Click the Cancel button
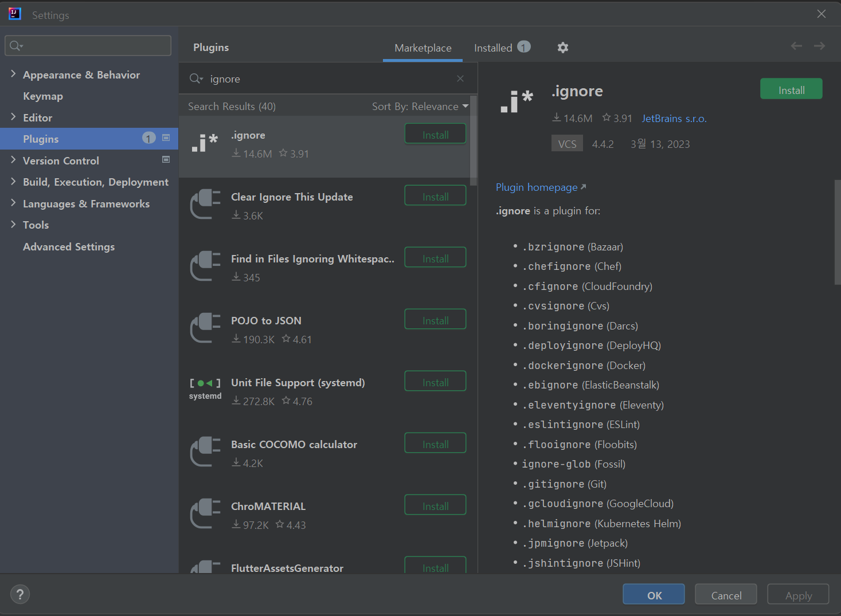This screenshot has width=841, height=616. point(726,595)
